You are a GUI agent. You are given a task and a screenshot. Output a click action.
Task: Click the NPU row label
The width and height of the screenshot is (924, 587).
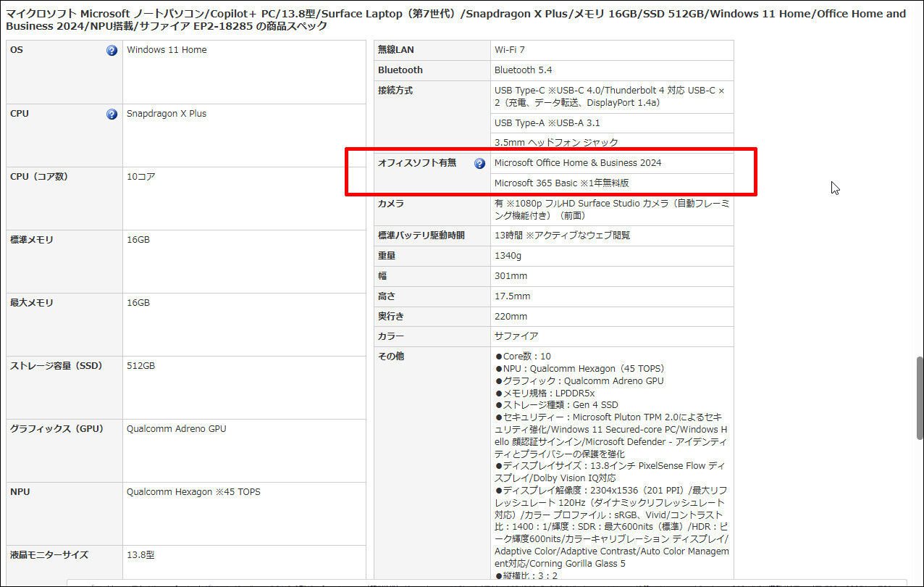(x=20, y=492)
